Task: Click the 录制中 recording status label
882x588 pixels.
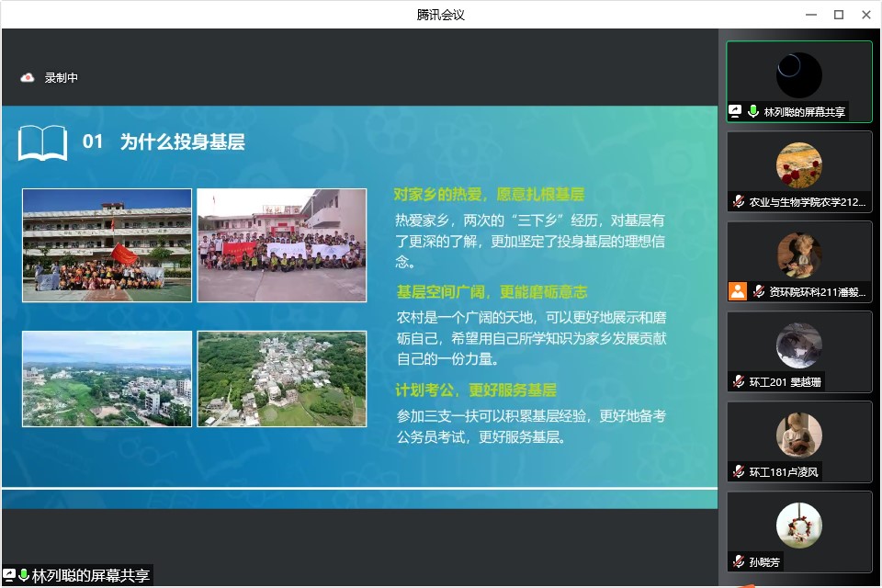Action: 62,78
